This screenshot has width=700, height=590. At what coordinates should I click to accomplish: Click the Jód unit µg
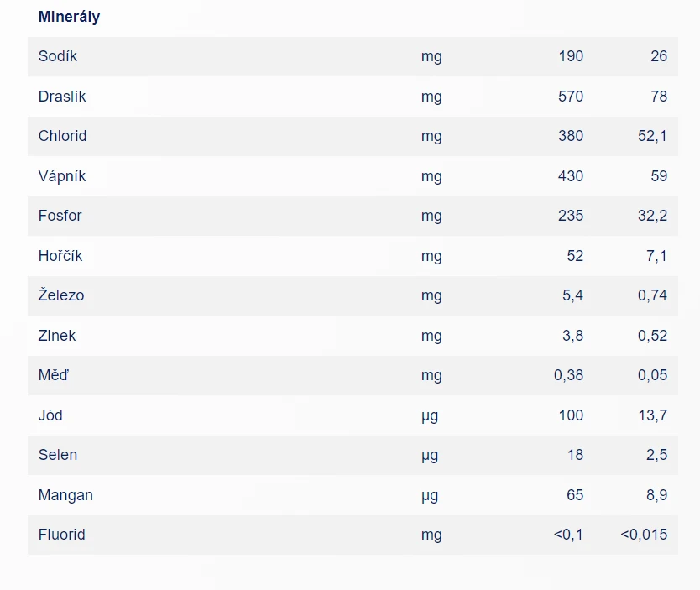click(x=430, y=415)
